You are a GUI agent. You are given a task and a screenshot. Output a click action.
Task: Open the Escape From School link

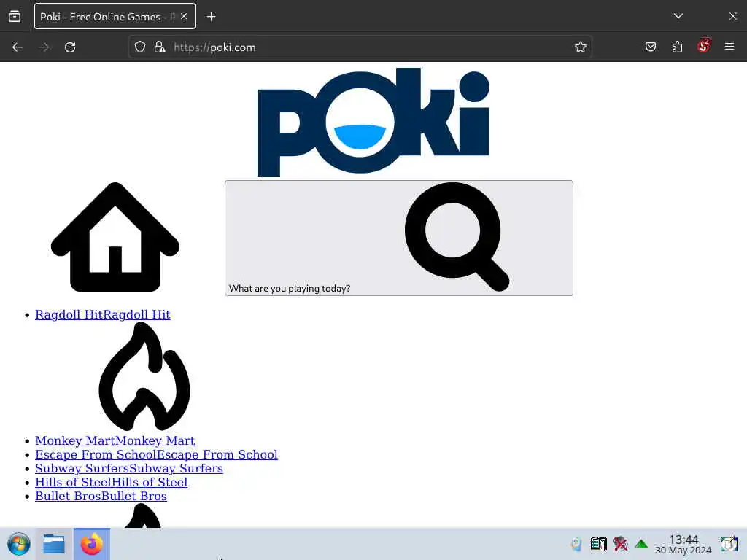click(156, 455)
